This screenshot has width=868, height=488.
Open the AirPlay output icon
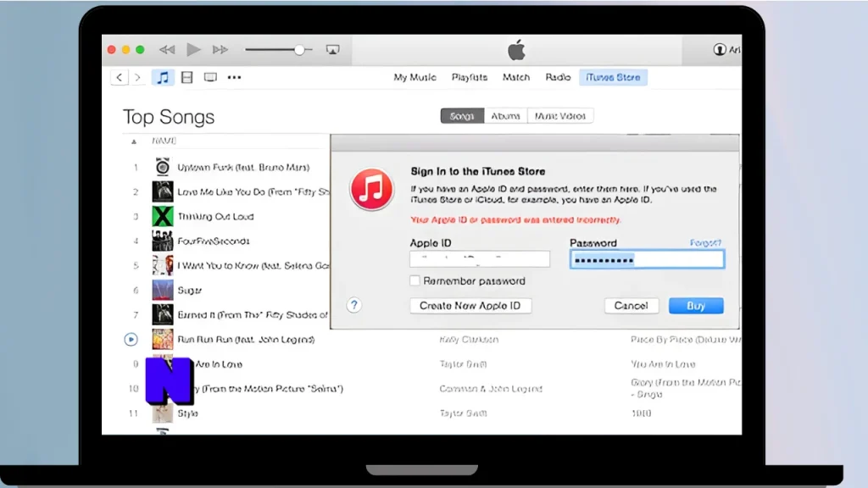coord(332,50)
